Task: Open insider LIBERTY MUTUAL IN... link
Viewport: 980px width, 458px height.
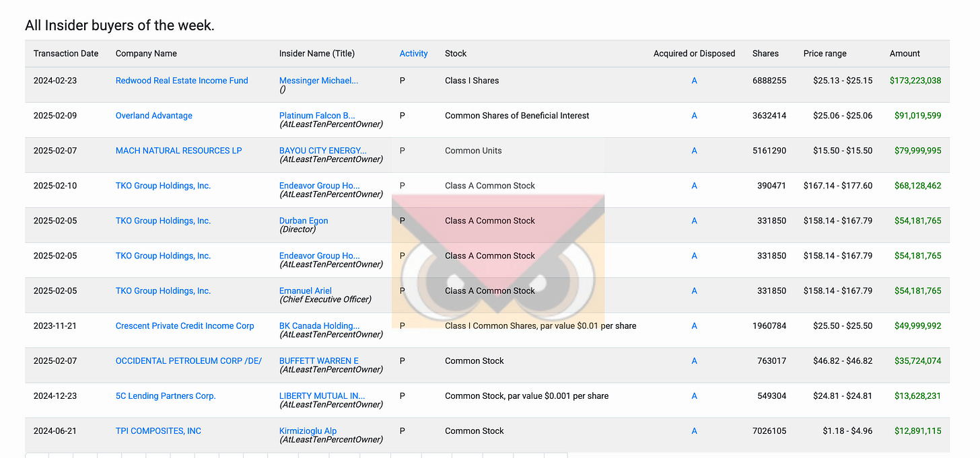Action: tap(322, 395)
